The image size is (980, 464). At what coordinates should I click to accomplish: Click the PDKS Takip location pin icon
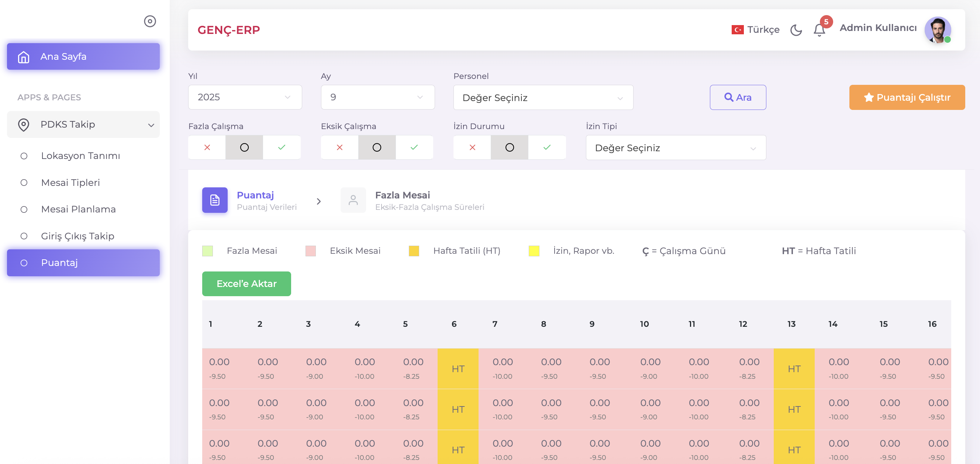(24, 124)
